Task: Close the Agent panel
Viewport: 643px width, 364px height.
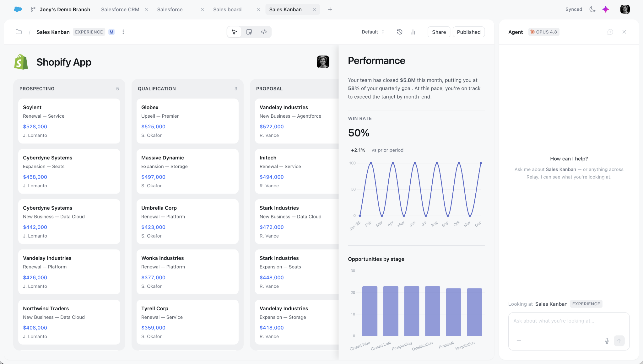Action: coord(624,32)
